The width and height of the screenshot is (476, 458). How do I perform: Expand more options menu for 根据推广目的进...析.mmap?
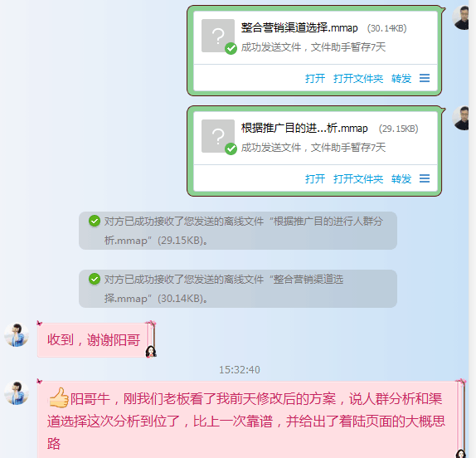pyautogui.click(x=425, y=178)
